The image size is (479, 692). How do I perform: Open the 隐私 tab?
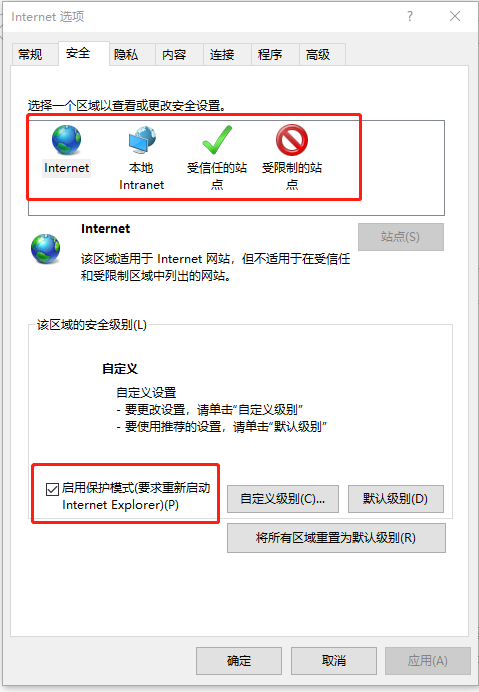click(126, 55)
